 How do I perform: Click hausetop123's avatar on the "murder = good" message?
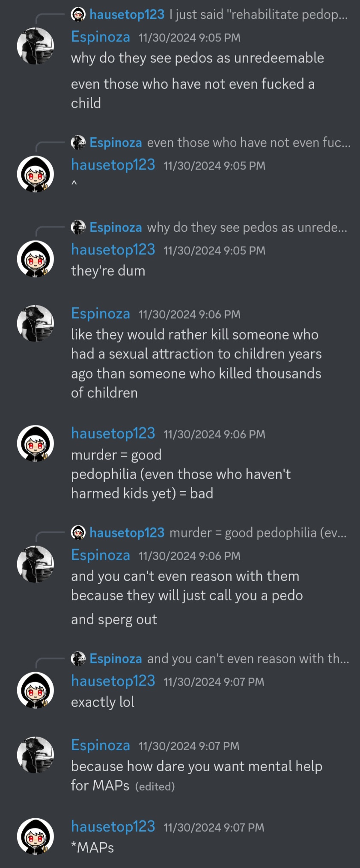point(36,443)
